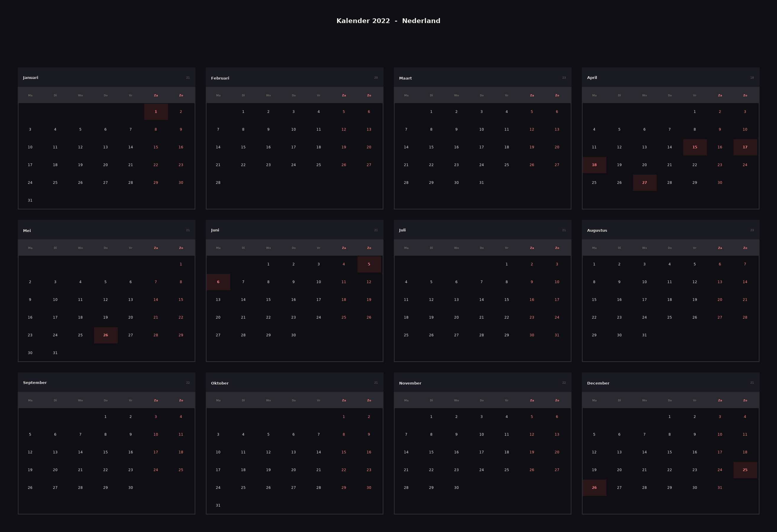Image resolution: width=777 pixels, height=532 pixels.
Task: Select June 5 highlighted Sunday
Action: tap(369, 264)
